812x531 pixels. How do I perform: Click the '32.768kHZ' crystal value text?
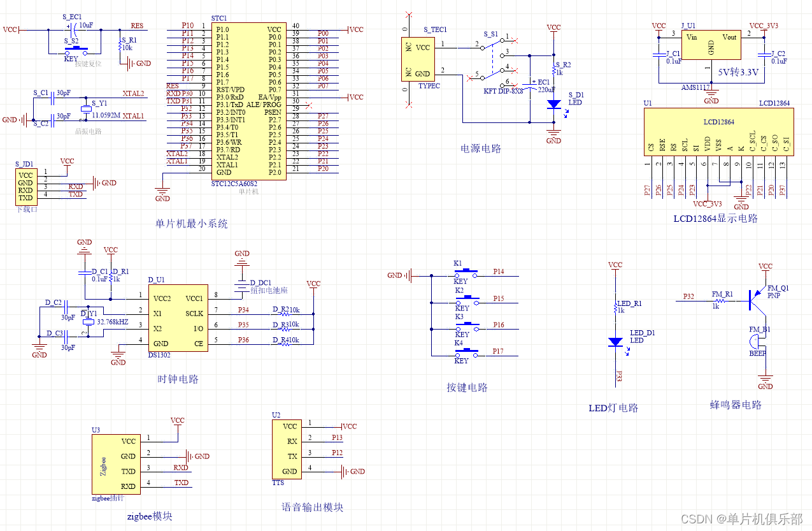pyautogui.click(x=113, y=323)
